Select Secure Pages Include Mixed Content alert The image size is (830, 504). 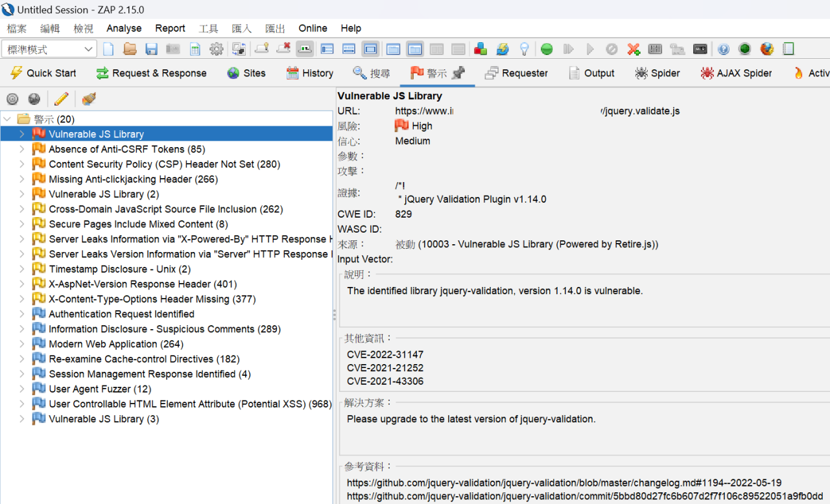pos(139,224)
